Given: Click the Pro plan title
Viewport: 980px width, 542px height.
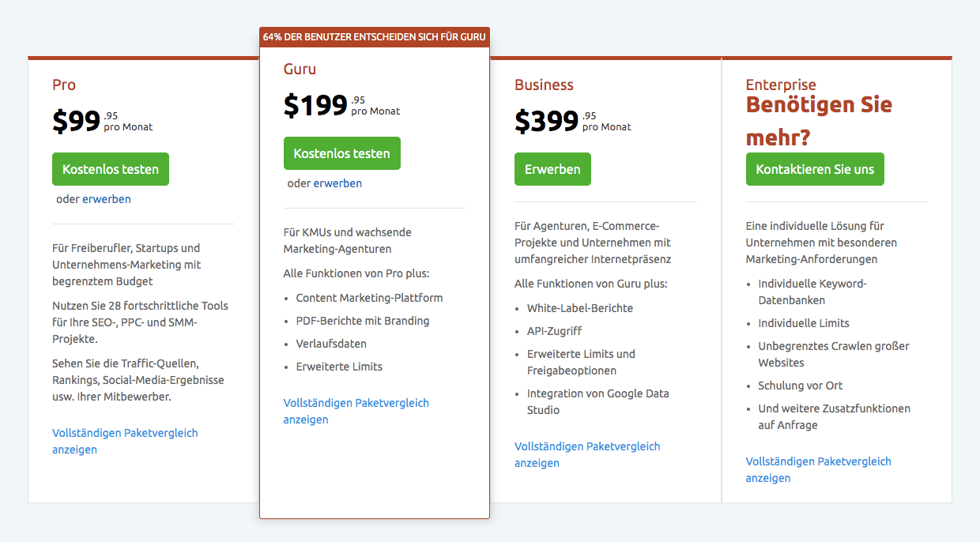Looking at the screenshot, I should point(64,85).
